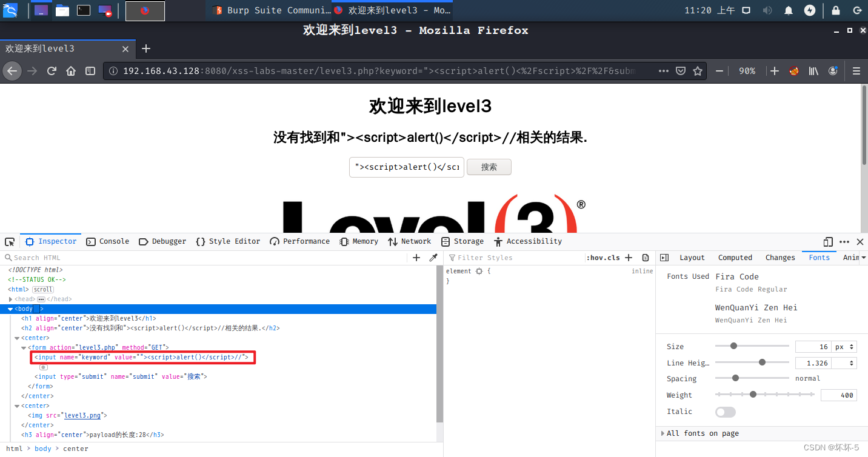Open Size unit px dropdown
The image size is (868, 457).
click(844, 347)
